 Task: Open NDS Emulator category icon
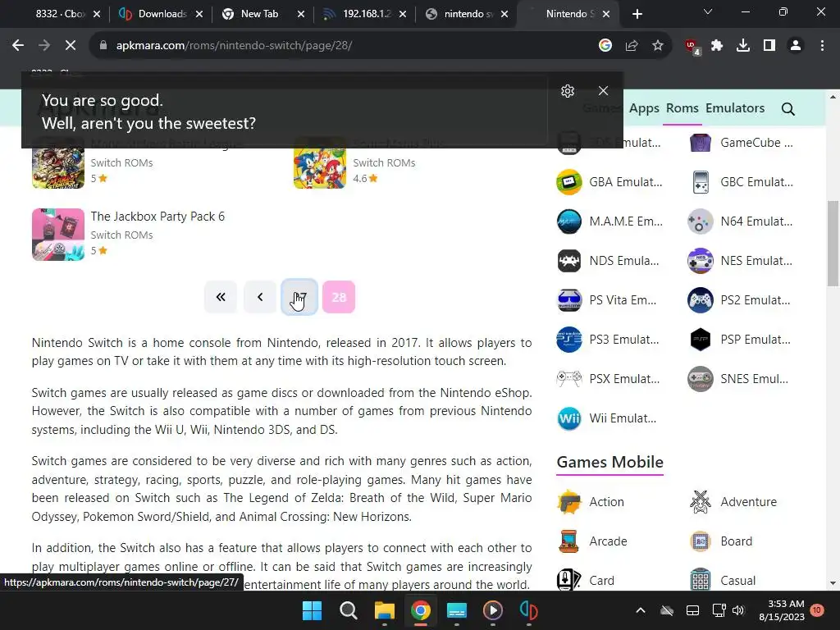coord(569,261)
